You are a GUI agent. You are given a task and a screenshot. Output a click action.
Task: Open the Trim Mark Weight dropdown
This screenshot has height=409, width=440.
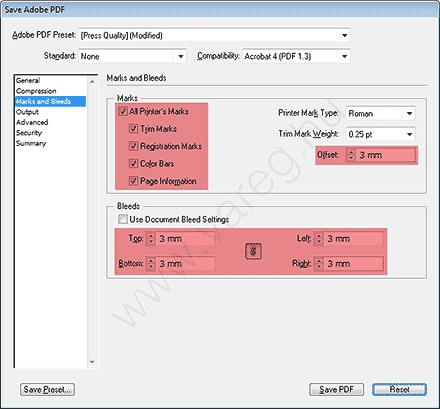tap(410, 134)
